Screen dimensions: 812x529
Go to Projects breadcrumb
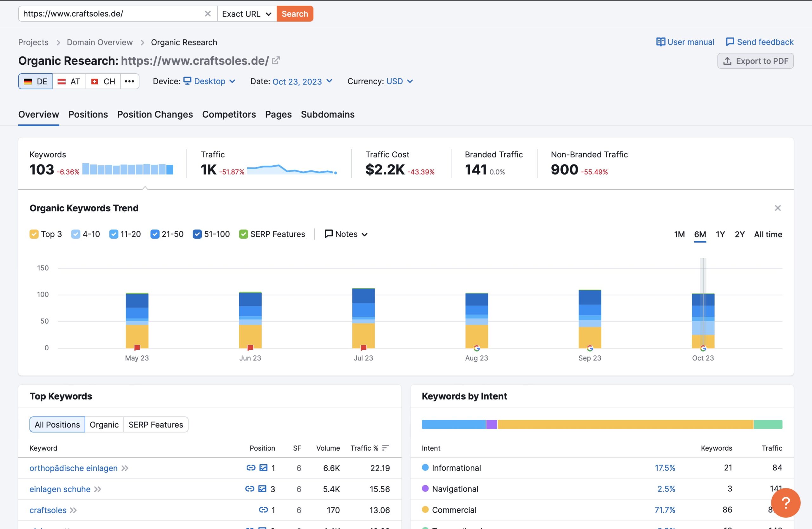pyautogui.click(x=33, y=42)
